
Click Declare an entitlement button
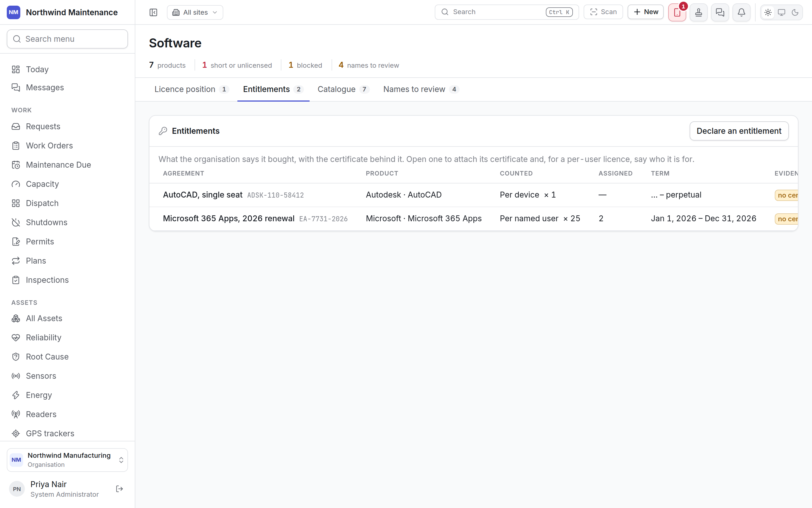pos(739,131)
